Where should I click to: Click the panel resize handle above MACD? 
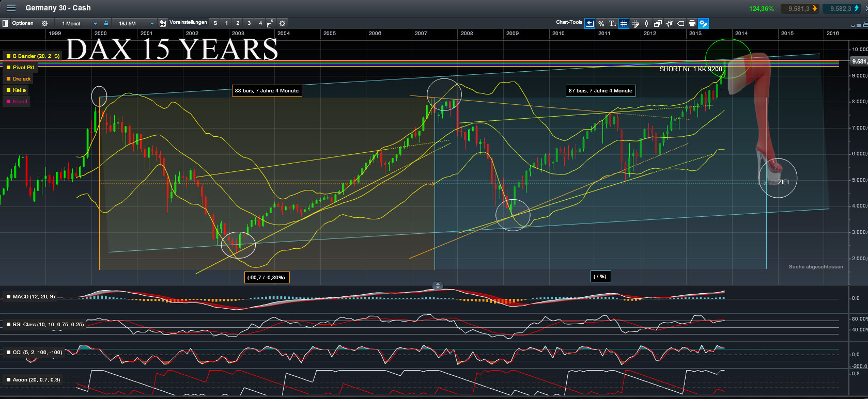tap(438, 285)
